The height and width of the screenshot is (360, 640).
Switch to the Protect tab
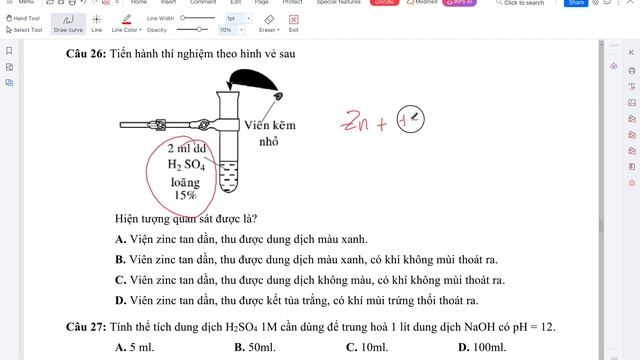point(292,2)
